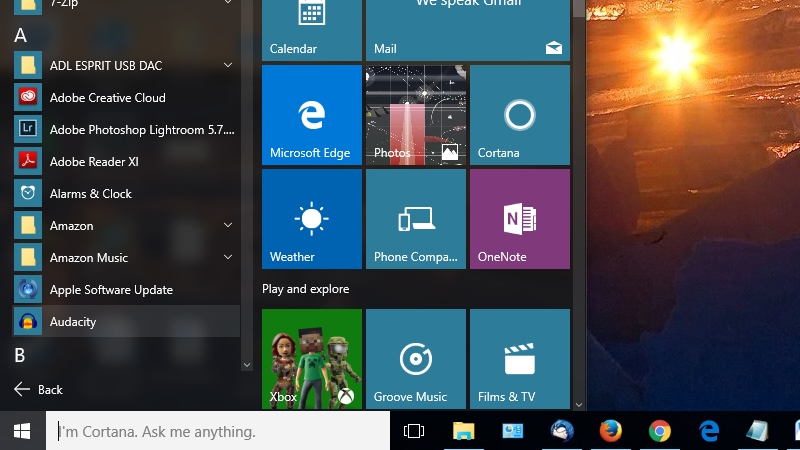The height and width of the screenshot is (450, 800).
Task: Click the Cortana search box
Action: pyautogui.click(x=218, y=431)
